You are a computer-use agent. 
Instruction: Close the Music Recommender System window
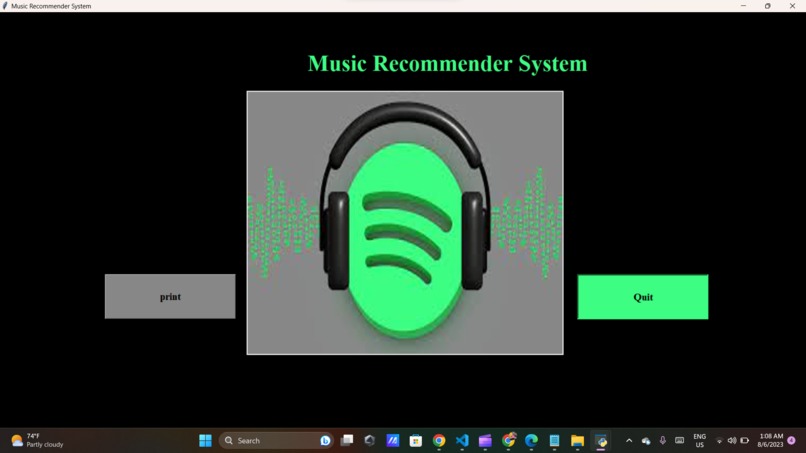pyautogui.click(x=792, y=6)
